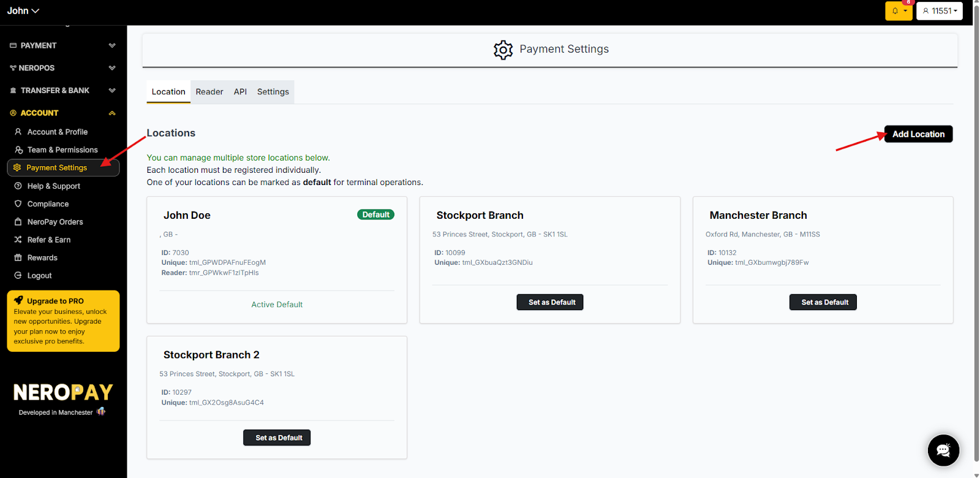Open the live chat bubble icon

(943, 450)
